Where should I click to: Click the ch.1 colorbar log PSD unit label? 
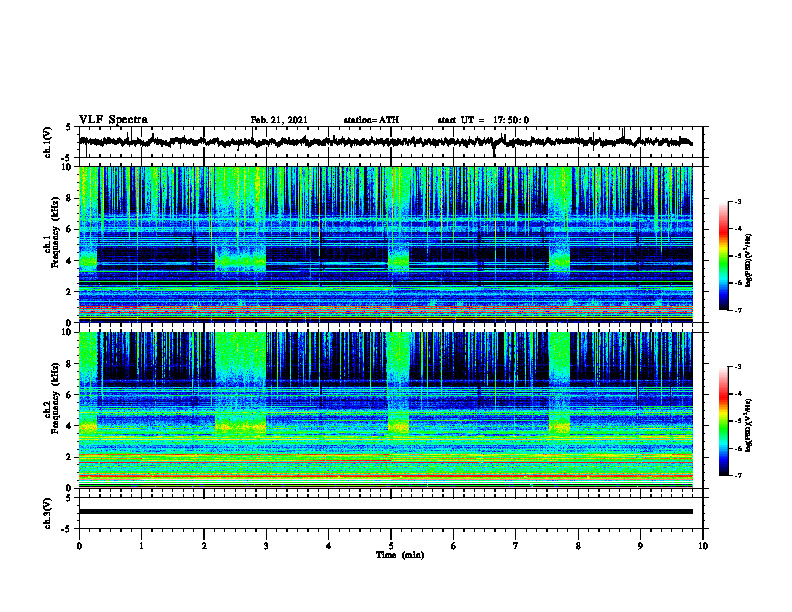click(749, 261)
